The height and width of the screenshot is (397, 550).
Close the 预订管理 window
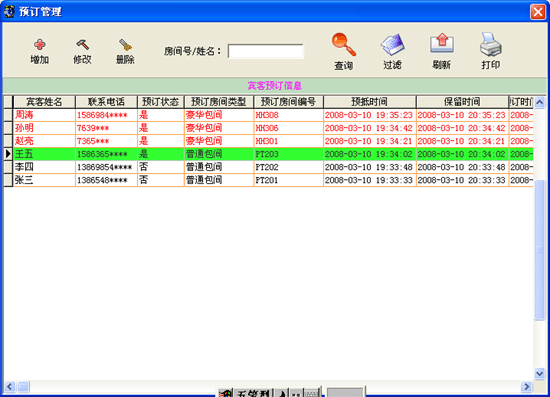[538, 12]
